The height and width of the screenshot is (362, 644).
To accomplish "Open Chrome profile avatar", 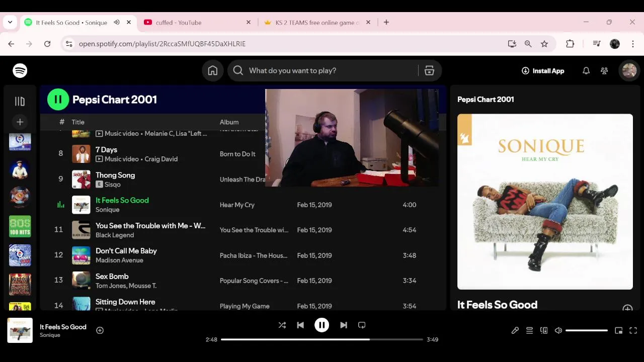I will tap(615, 44).
